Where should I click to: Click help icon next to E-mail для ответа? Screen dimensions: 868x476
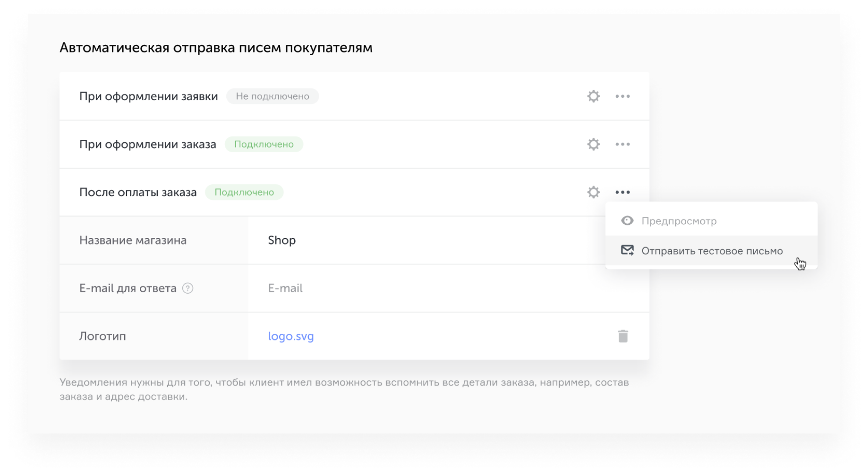(x=187, y=289)
